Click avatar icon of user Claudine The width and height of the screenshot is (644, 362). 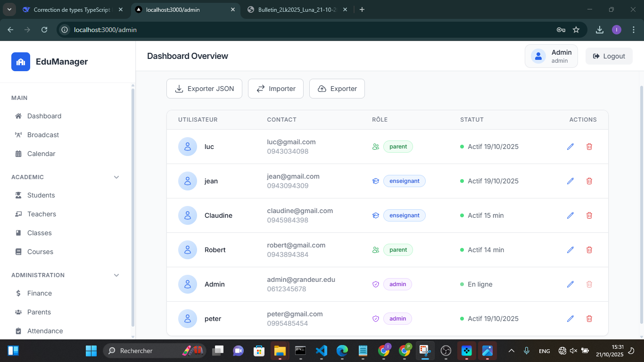[188, 215]
